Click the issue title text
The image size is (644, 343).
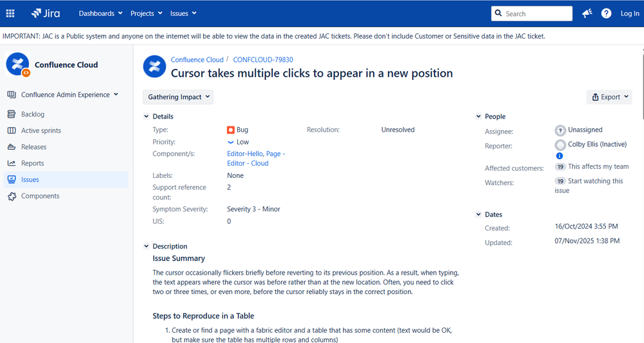[x=312, y=73]
